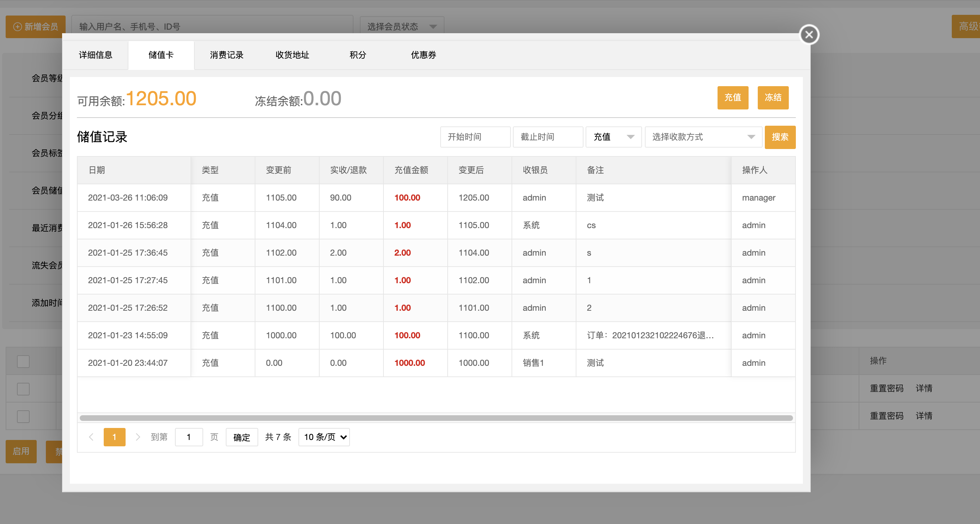
Task: Click first 详情 link in background
Action: pyautogui.click(x=924, y=388)
